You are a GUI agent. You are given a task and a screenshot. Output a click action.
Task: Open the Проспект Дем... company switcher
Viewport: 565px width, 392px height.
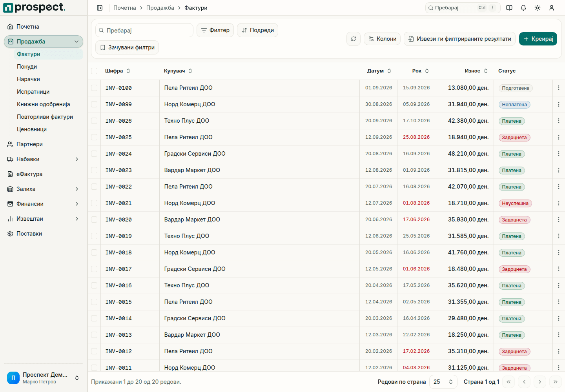click(x=44, y=378)
